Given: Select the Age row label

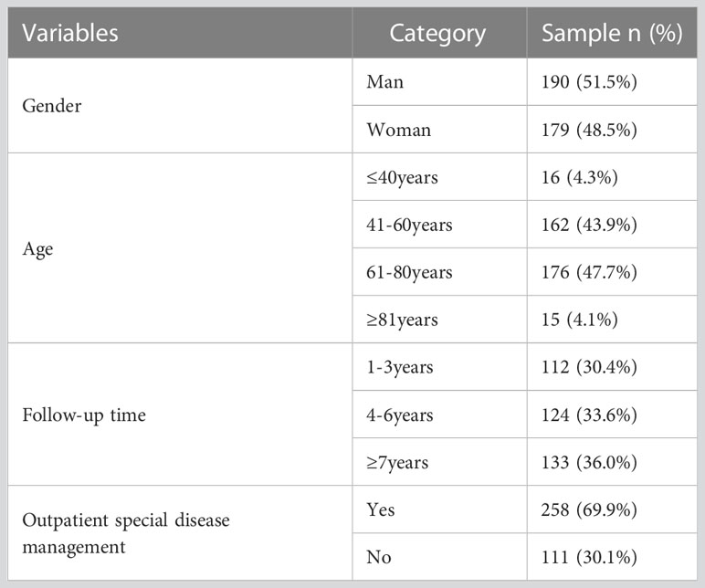Looking at the screenshot, I should click(x=37, y=249).
